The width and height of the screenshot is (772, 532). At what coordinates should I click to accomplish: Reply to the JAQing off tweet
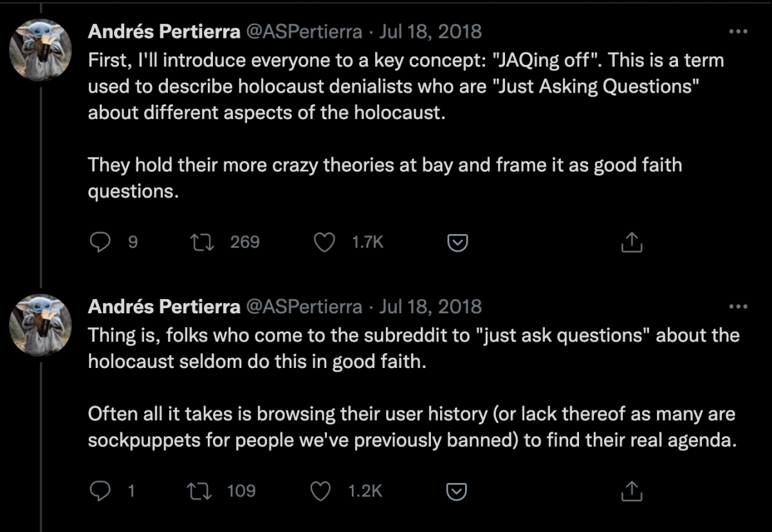99,242
